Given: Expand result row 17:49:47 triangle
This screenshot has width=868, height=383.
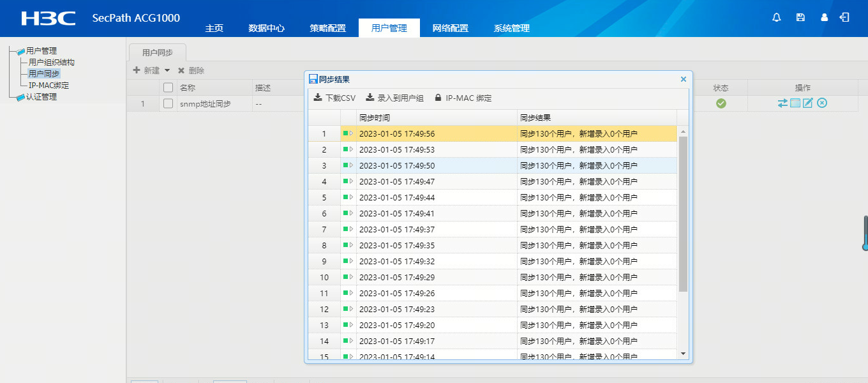Looking at the screenshot, I should click(x=351, y=181).
